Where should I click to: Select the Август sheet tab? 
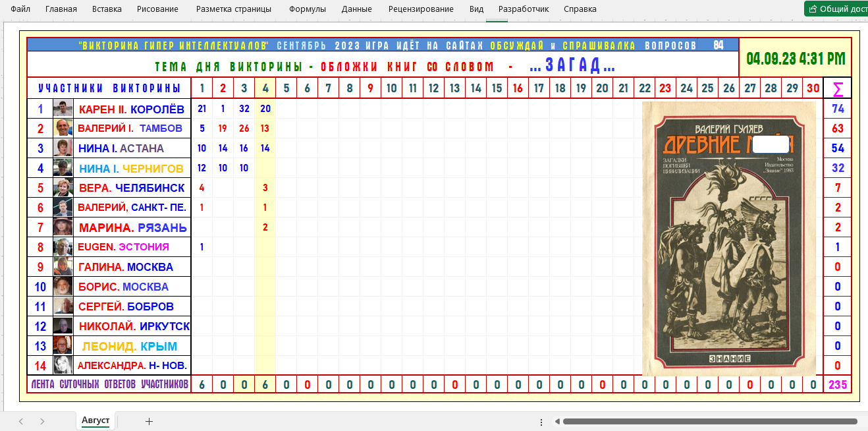(95, 420)
